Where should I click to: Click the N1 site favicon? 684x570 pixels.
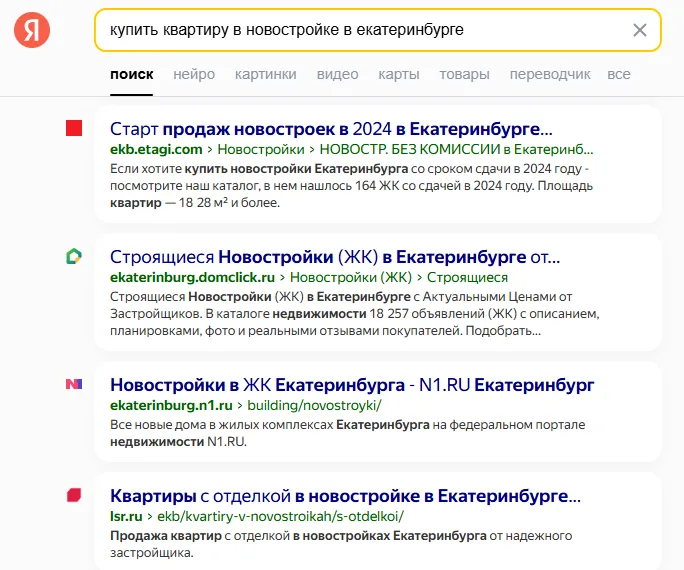coord(74,384)
